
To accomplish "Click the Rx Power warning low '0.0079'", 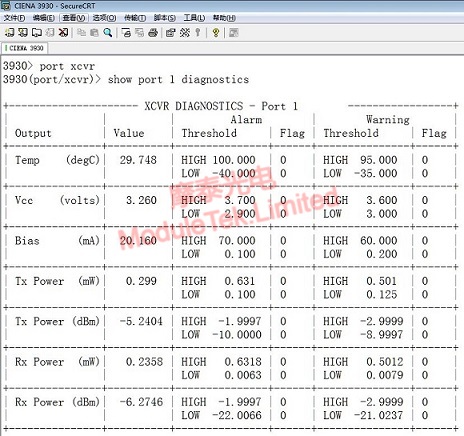I will pos(385,375).
